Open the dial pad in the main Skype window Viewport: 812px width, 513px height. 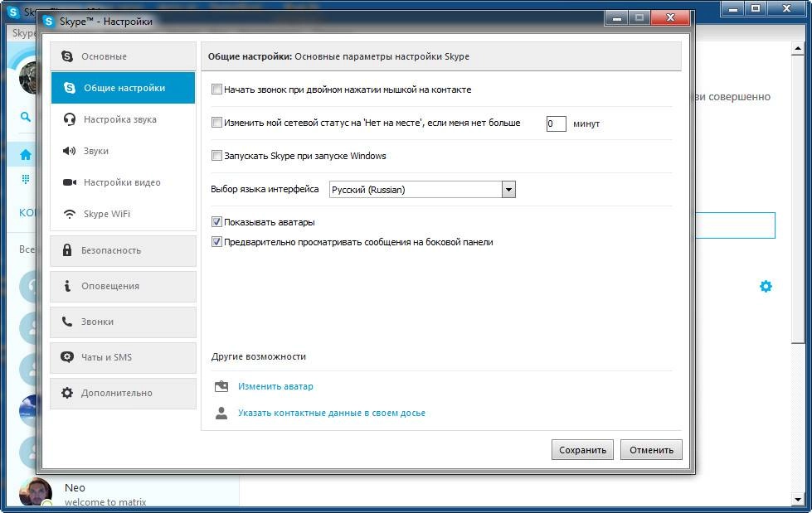click(x=26, y=179)
